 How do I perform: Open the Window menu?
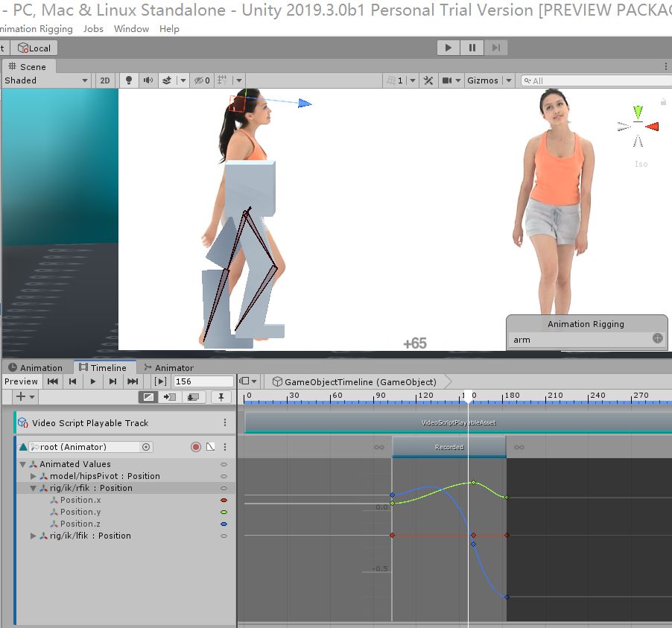pos(131,29)
